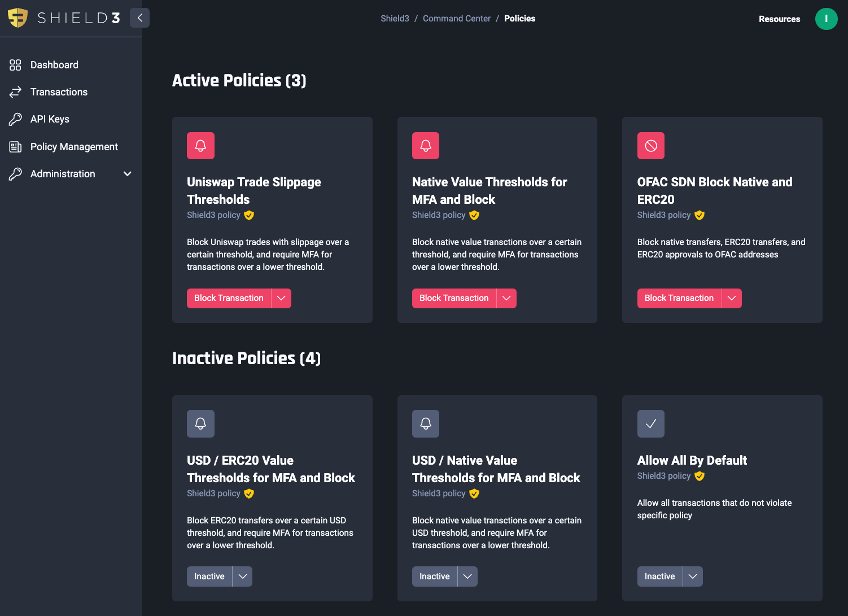Viewport: 848px width, 616px height.
Task: Click verified badge on OFAC SDN Block card
Action: pyautogui.click(x=700, y=215)
